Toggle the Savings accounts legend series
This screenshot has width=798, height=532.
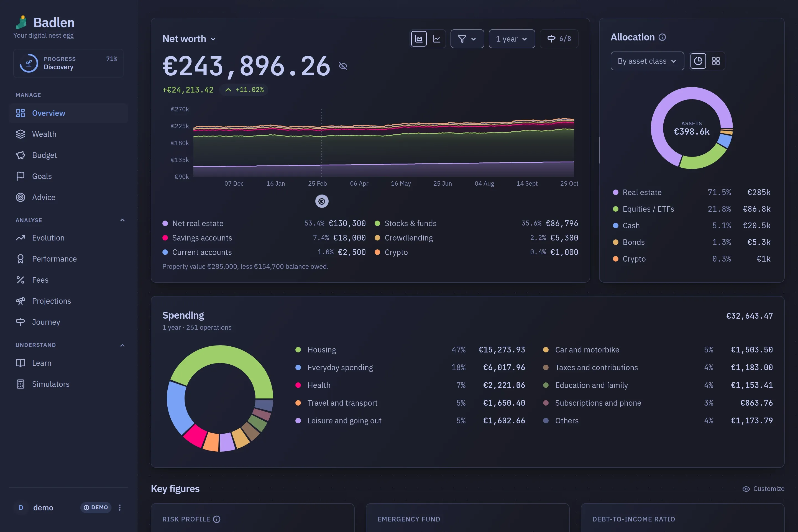[x=264, y=238]
